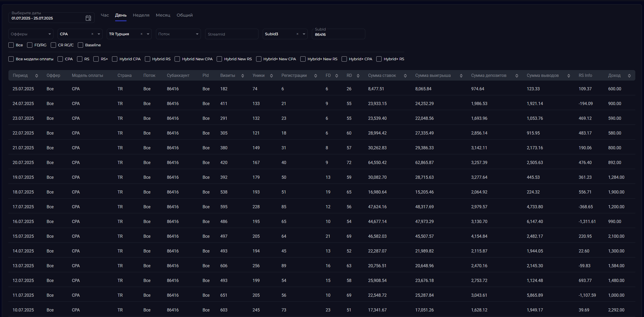Check the Hybrid New CPA checkbox
The height and width of the screenshot is (317, 644).
point(177,59)
